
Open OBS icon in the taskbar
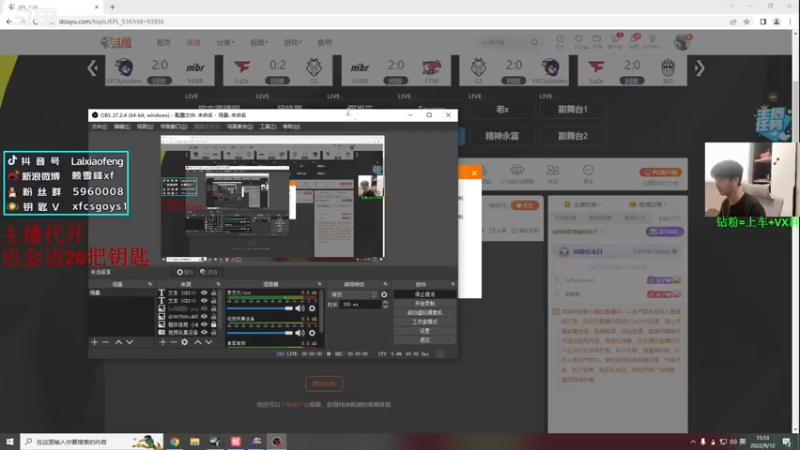pyautogui.click(x=277, y=441)
